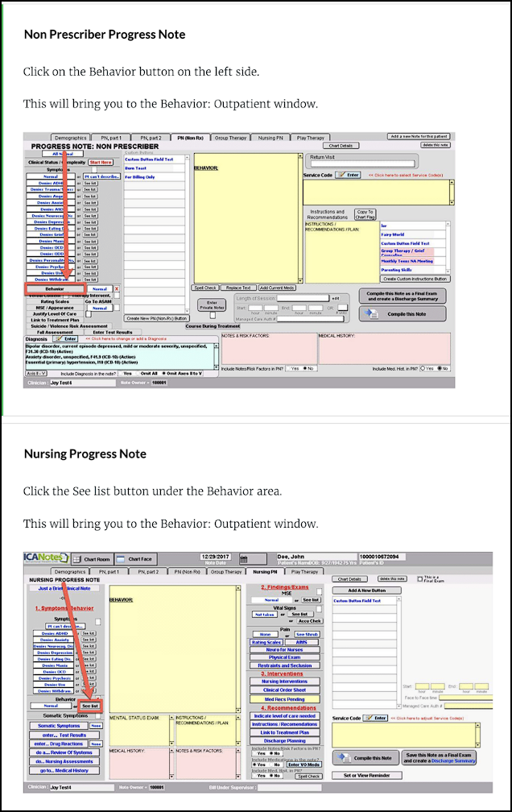Screen dimensions: 512x812
Task: Click Custom Button list scrollbar in Nursing note
Action: pyautogui.click(x=398, y=652)
